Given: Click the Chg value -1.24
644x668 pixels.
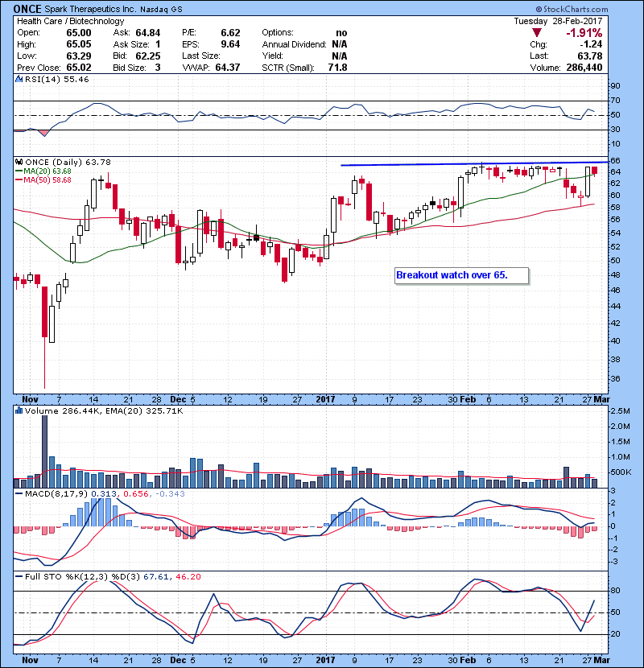Looking at the screenshot, I should coord(591,44).
